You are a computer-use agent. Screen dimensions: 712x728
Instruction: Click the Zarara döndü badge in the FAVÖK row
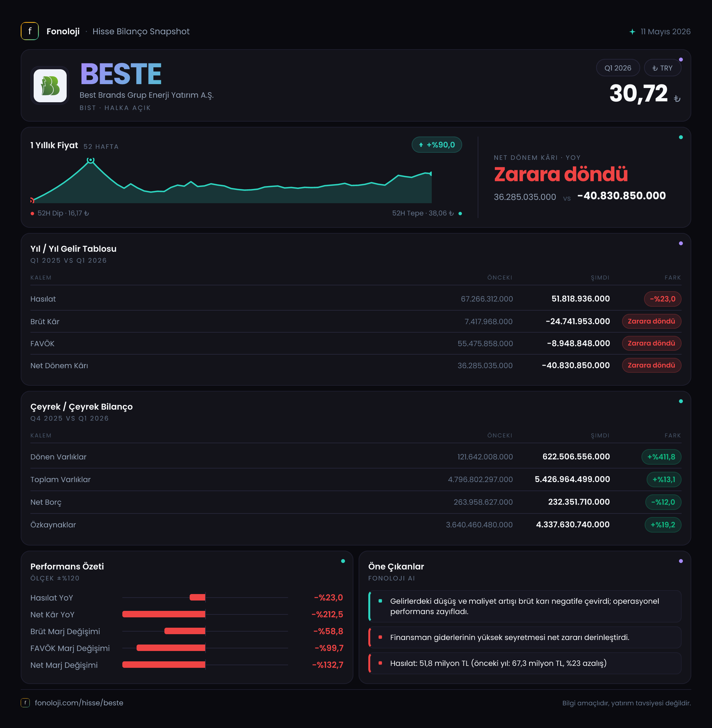651,343
